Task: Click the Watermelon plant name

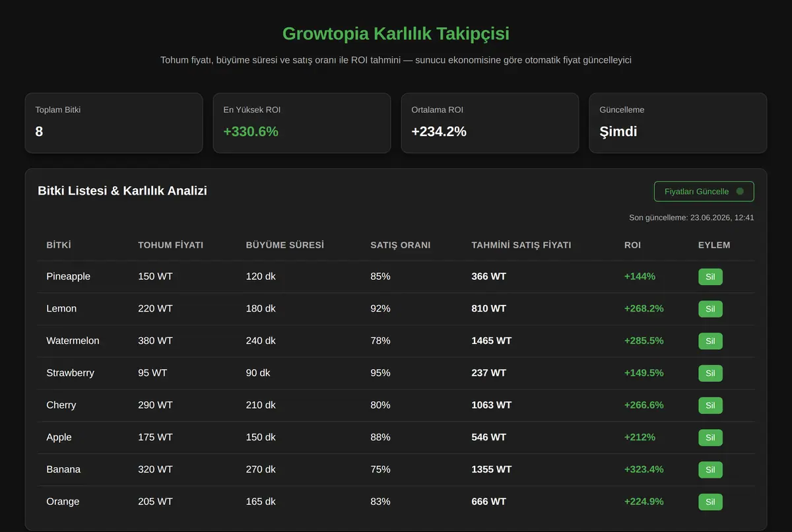Action: pos(73,341)
